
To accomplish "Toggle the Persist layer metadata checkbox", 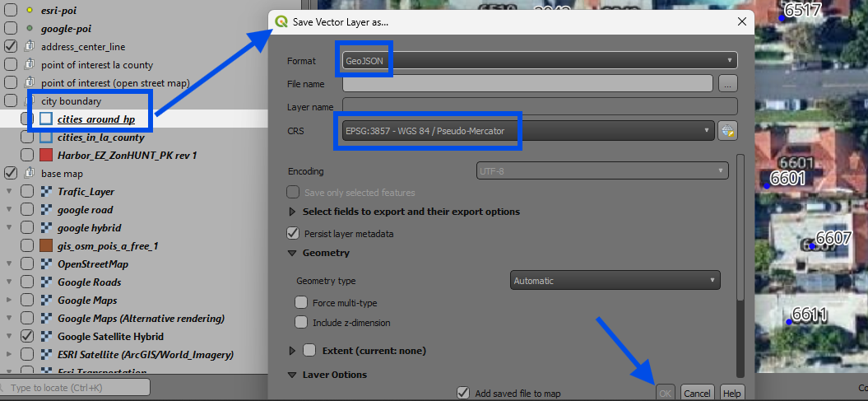I will coord(292,234).
